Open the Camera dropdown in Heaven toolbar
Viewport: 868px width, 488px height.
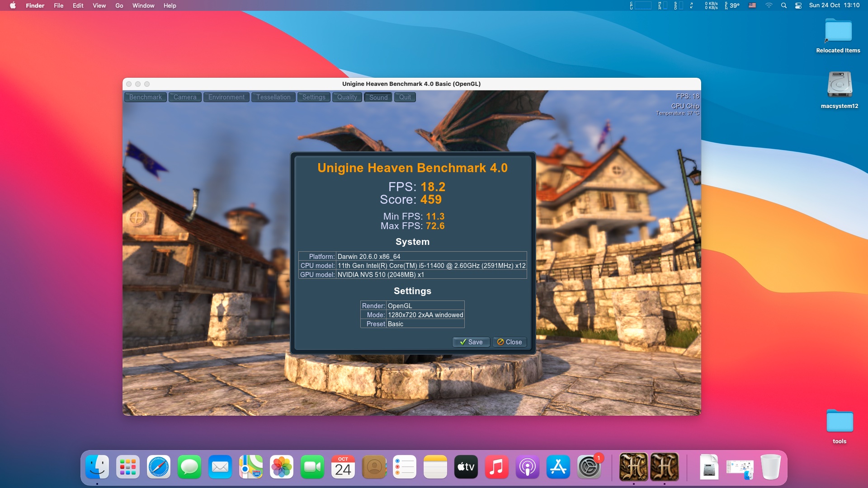pyautogui.click(x=185, y=97)
